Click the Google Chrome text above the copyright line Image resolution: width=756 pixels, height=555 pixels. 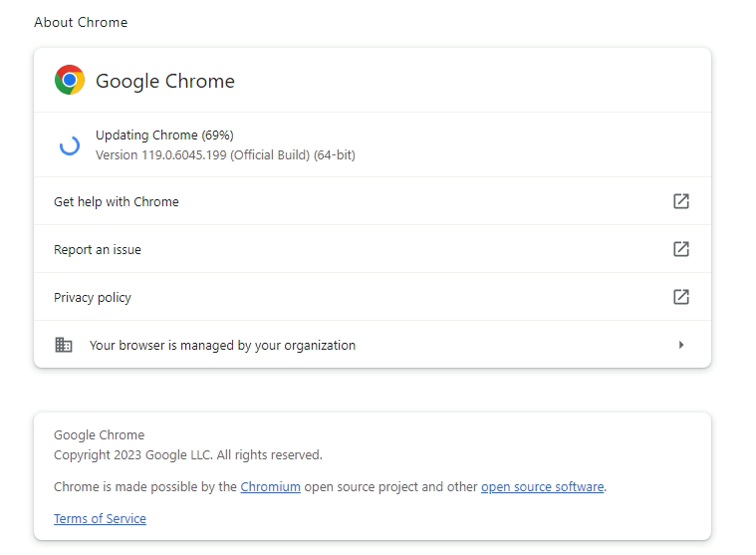tap(99, 435)
